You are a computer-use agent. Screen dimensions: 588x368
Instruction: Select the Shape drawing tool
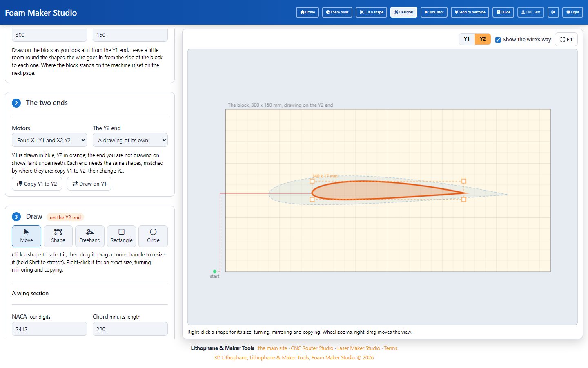coord(58,236)
